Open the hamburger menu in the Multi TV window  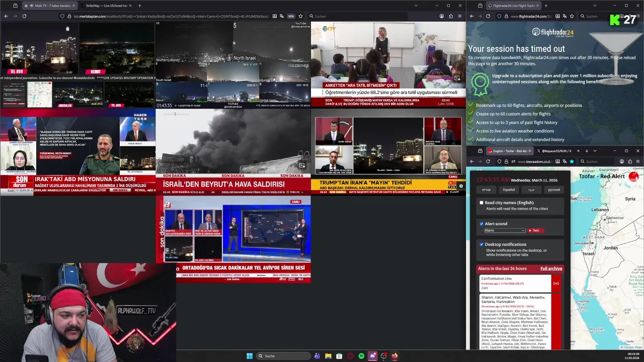(460, 16)
